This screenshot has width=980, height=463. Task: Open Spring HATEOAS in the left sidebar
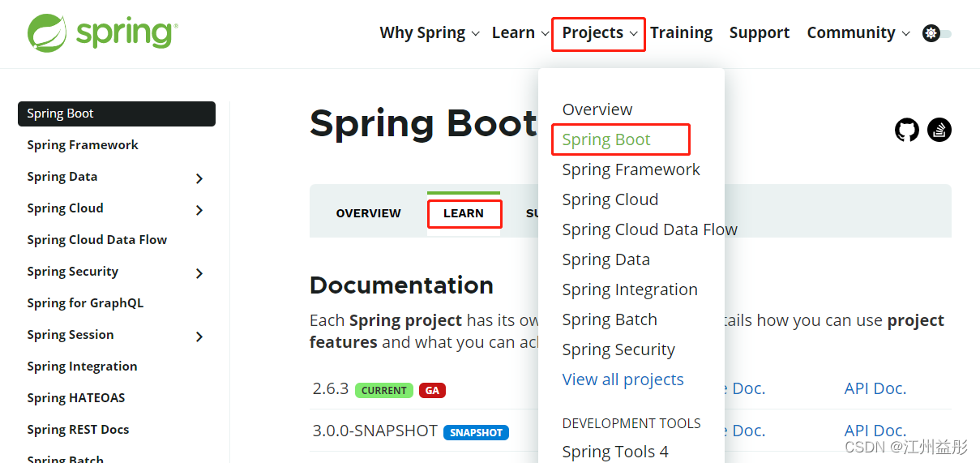click(76, 398)
